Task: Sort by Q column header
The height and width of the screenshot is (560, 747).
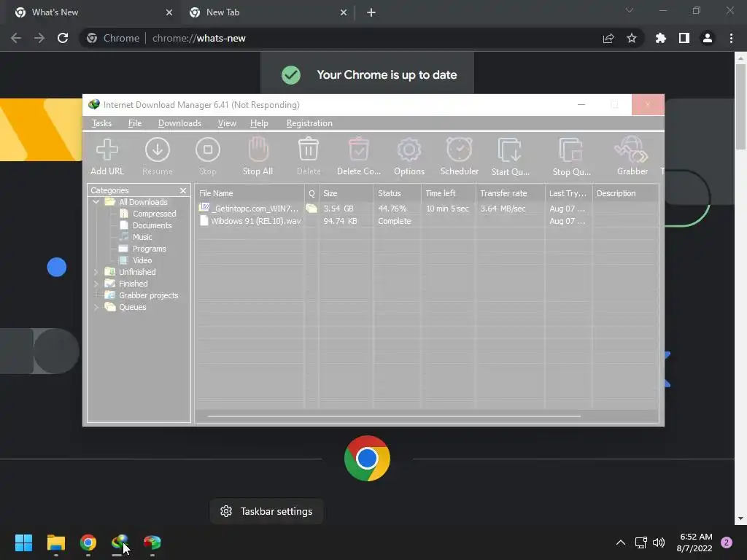Action: coord(312,193)
